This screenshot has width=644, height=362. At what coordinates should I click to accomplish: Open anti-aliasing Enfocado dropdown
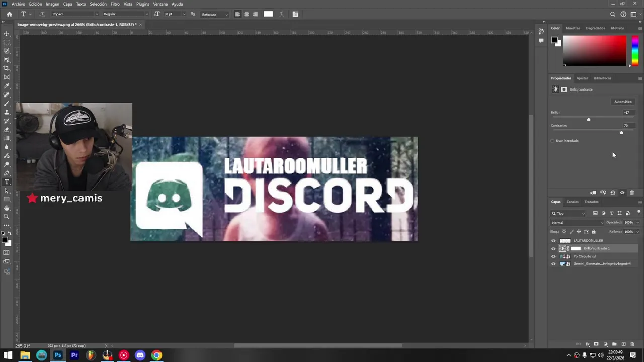215,14
